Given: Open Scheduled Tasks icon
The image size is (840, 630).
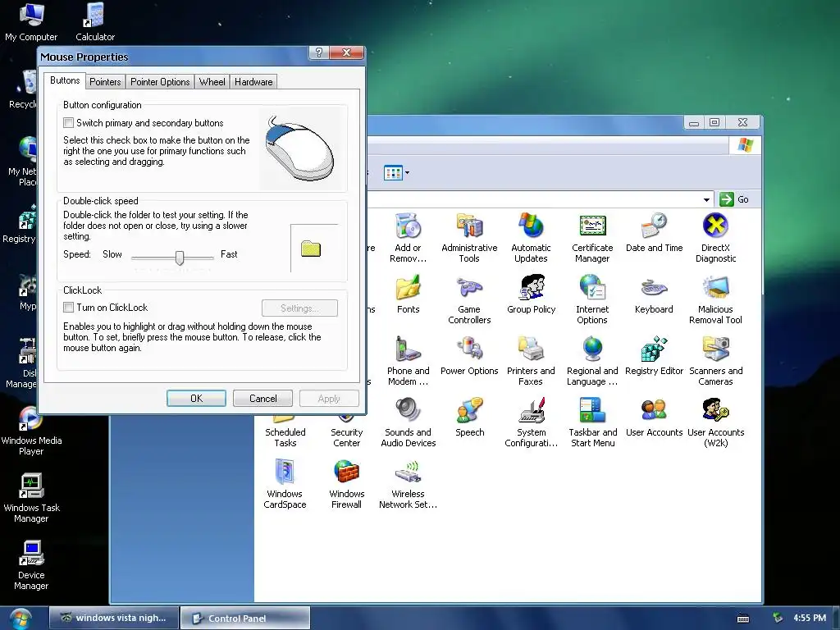Looking at the screenshot, I should pyautogui.click(x=285, y=434).
